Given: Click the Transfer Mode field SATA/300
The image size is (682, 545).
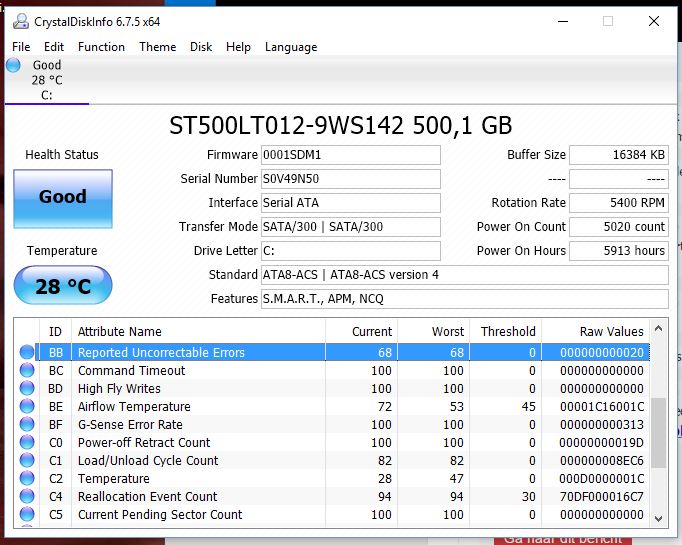Looking at the screenshot, I should (x=351, y=227).
